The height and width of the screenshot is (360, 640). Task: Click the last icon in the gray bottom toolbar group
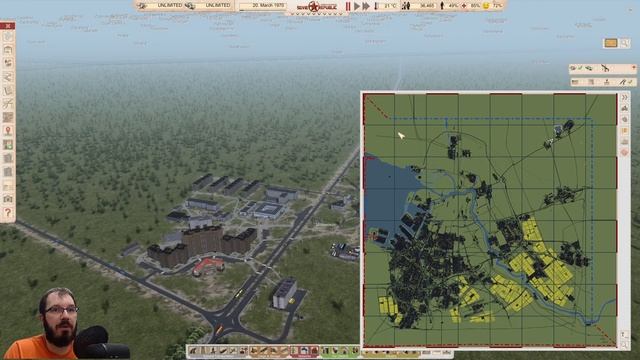[243, 351]
